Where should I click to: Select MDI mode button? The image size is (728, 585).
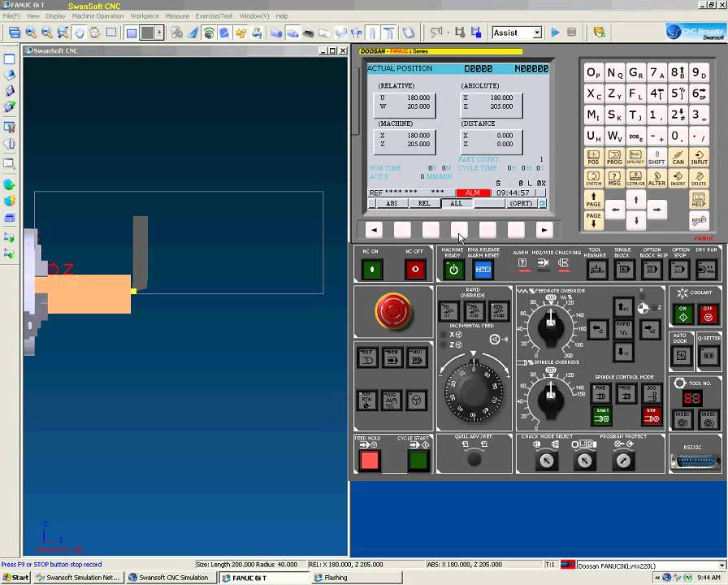coord(417,357)
